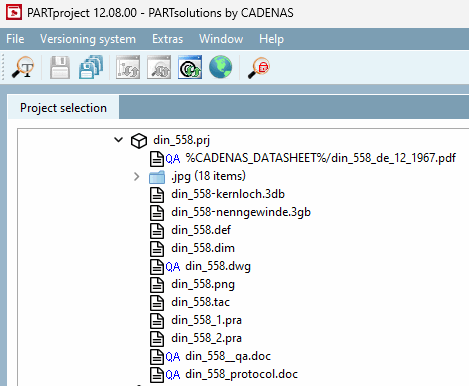Viewport: 469px width, 386px height.
Task: Open the Window menu
Action: pyautogui.click(x=221, y=39)
